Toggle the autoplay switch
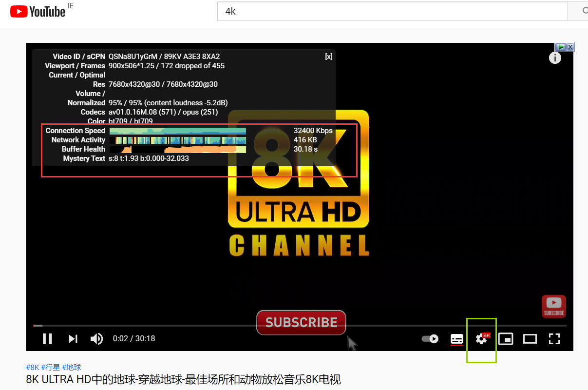 [430, 339]
